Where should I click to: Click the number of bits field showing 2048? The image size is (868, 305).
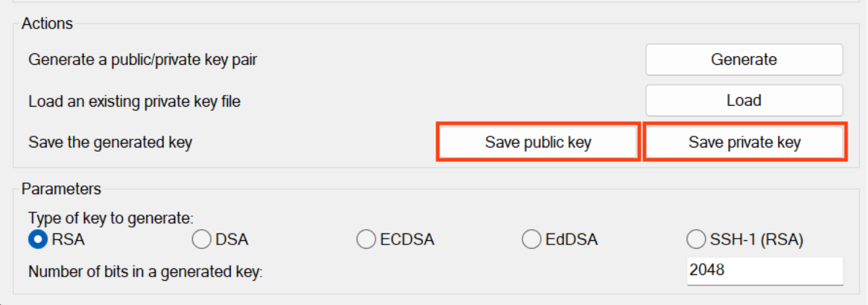(x=764, y=271)
